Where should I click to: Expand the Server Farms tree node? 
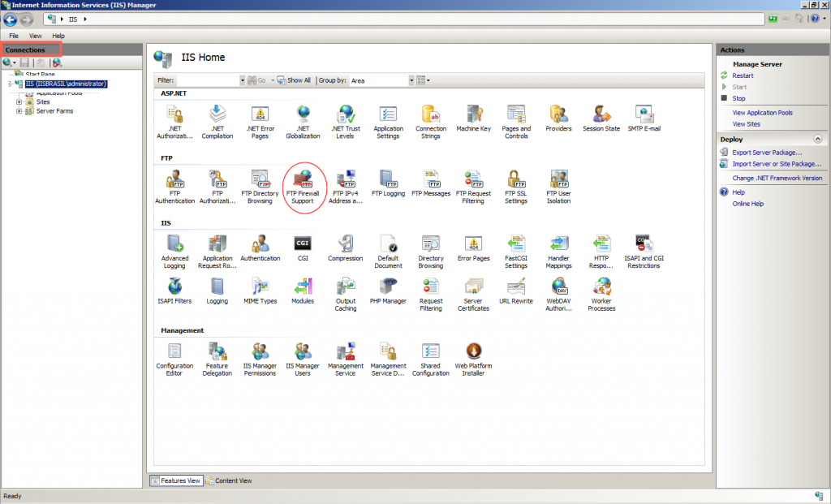19,111
